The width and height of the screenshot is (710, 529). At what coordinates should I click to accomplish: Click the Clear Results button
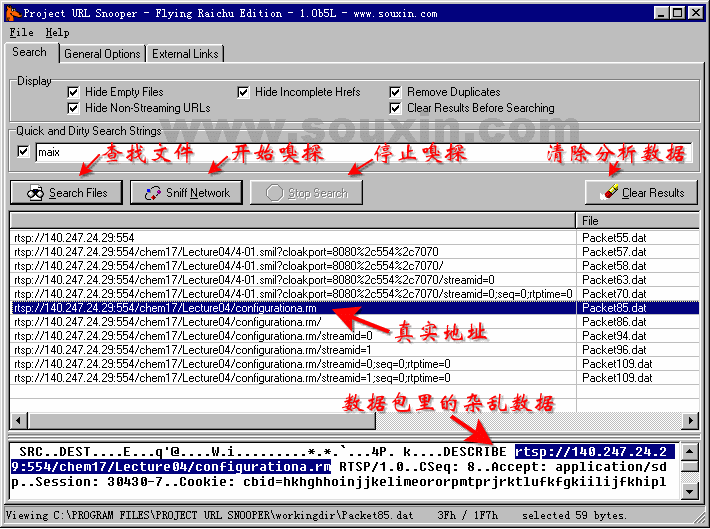pos(641,193)
